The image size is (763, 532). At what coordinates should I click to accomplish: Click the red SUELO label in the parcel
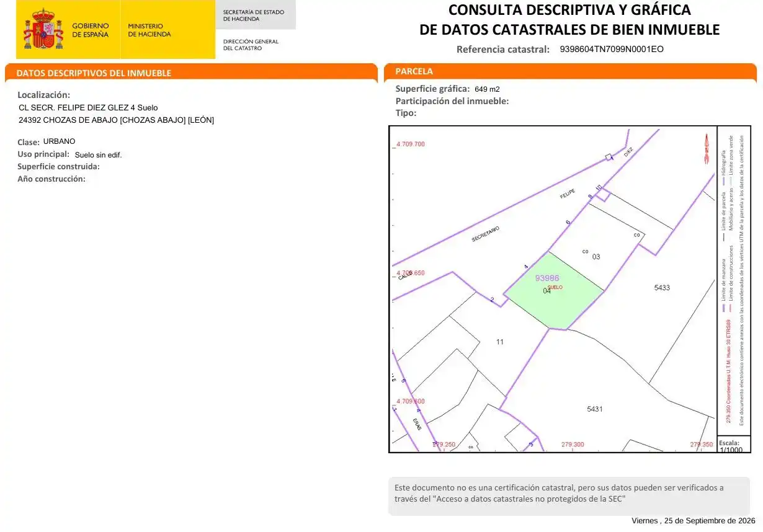coord(555,287)
